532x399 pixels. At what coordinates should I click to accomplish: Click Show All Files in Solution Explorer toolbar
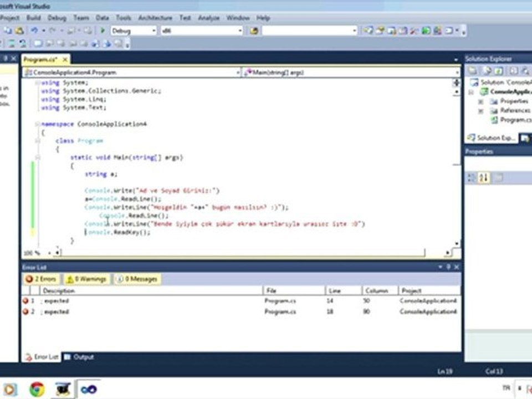pyautogui.click(x=487, y=71)
